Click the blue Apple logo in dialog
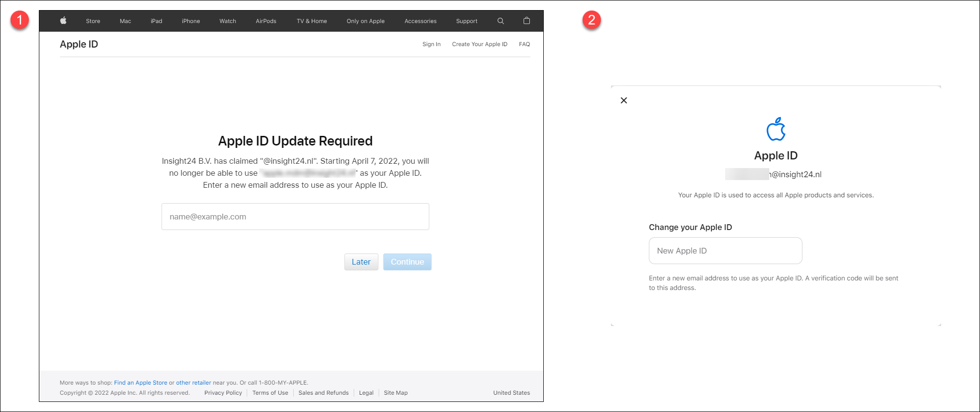The width and height of the screenshot is (980, 412). click(x=776, y=129)
